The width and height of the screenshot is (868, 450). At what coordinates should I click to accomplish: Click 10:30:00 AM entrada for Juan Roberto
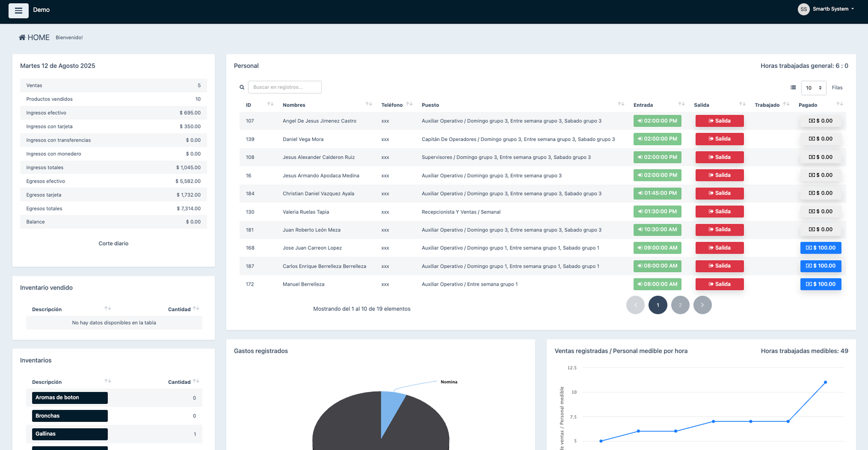(x=658, y=230)
